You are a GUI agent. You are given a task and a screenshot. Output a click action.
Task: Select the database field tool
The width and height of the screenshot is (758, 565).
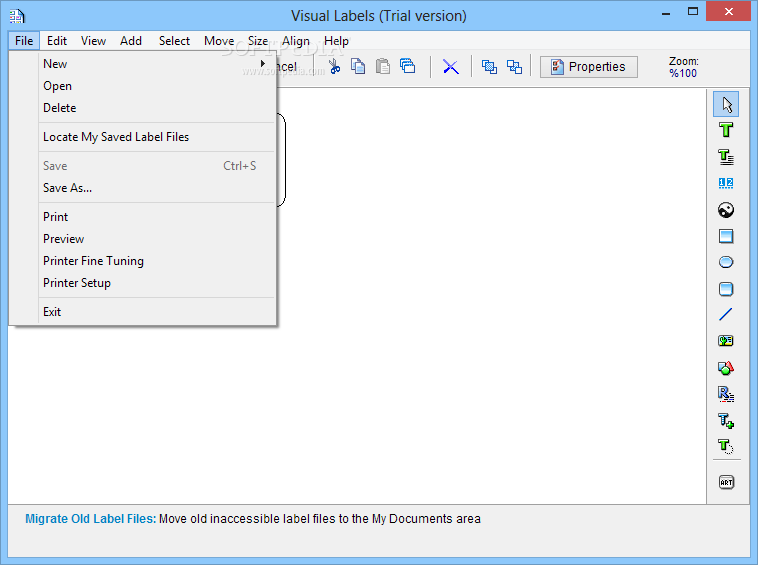[726, 341]
